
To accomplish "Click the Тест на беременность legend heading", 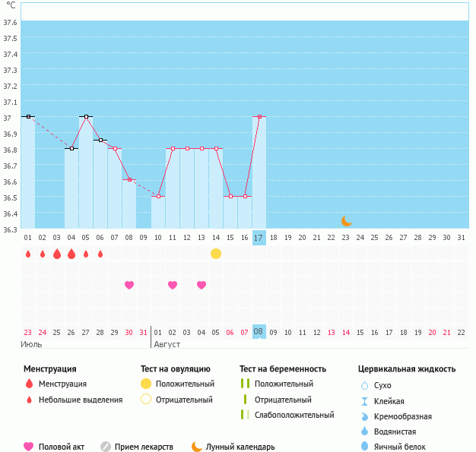I will point(282,369).
